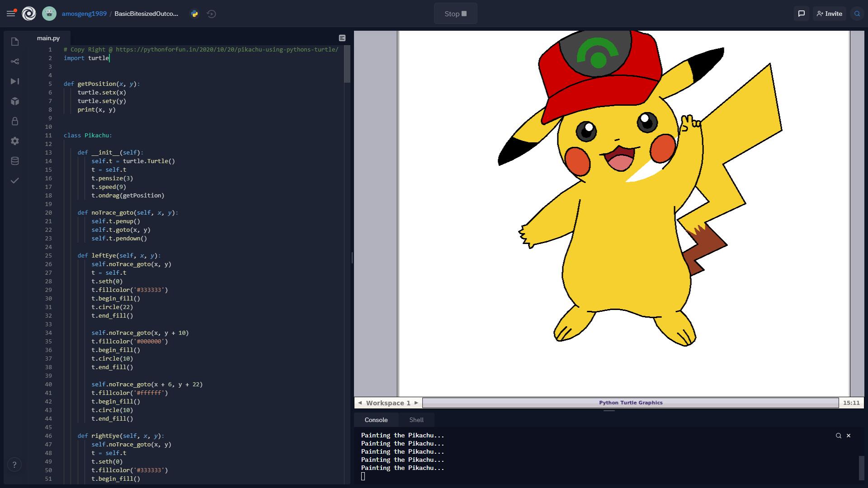Open the Version control icon
The width and height of the screenshot is (868, 488).
click(x=15, y=61)
